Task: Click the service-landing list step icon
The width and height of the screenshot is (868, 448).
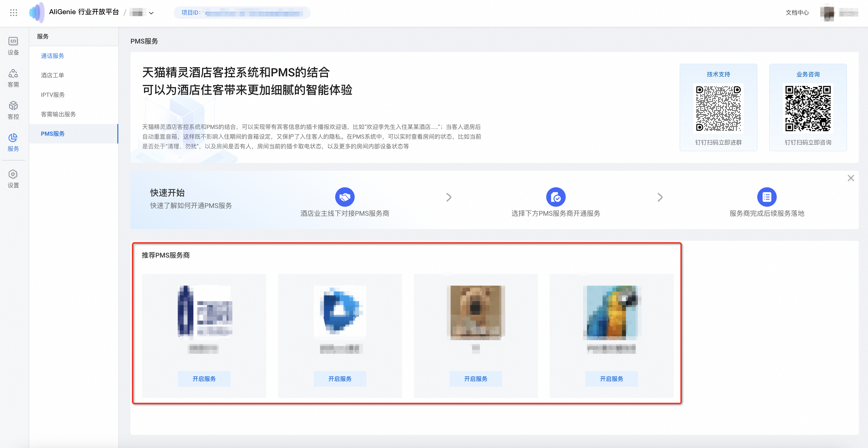Action: 766,197
